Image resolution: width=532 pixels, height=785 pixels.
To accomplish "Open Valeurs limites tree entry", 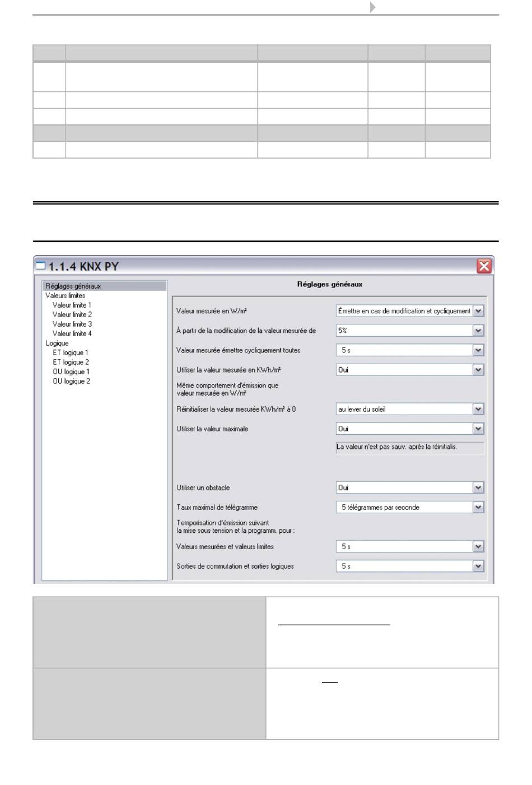I will click(66, 295).
